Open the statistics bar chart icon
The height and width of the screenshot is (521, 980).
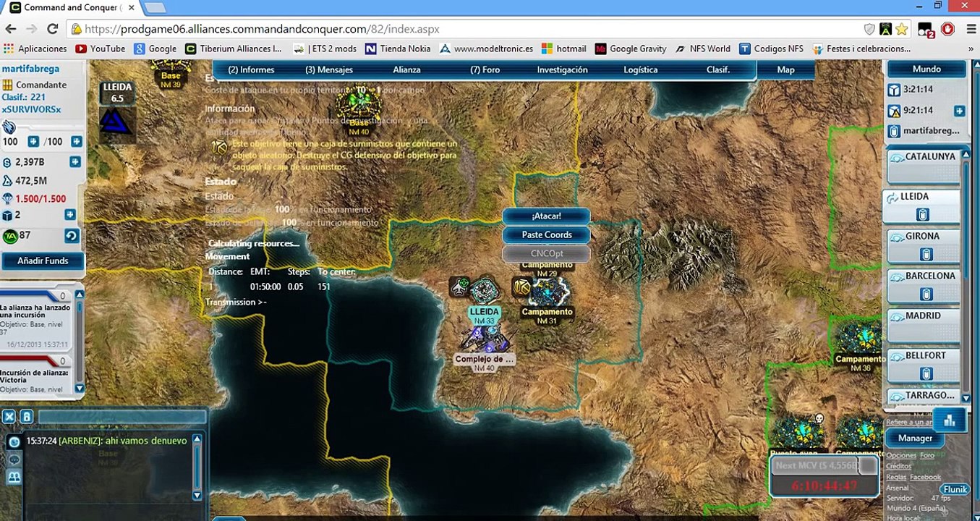pos(950,420)
